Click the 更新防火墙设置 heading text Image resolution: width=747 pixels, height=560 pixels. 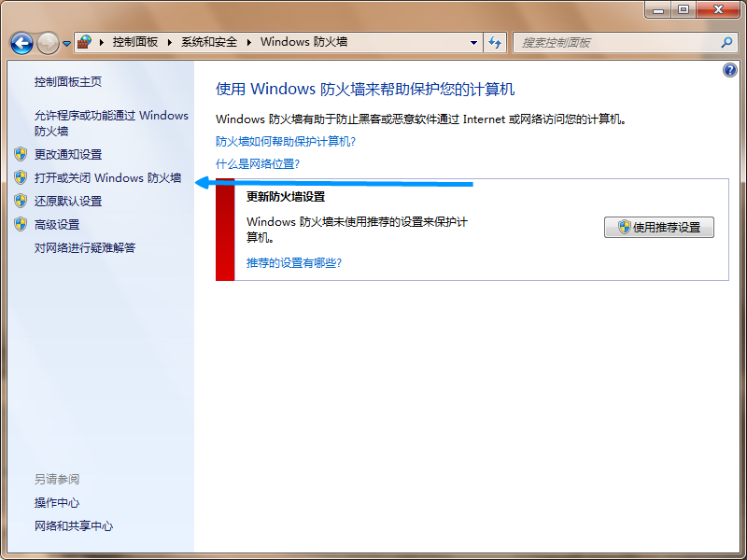pos(286,197)
